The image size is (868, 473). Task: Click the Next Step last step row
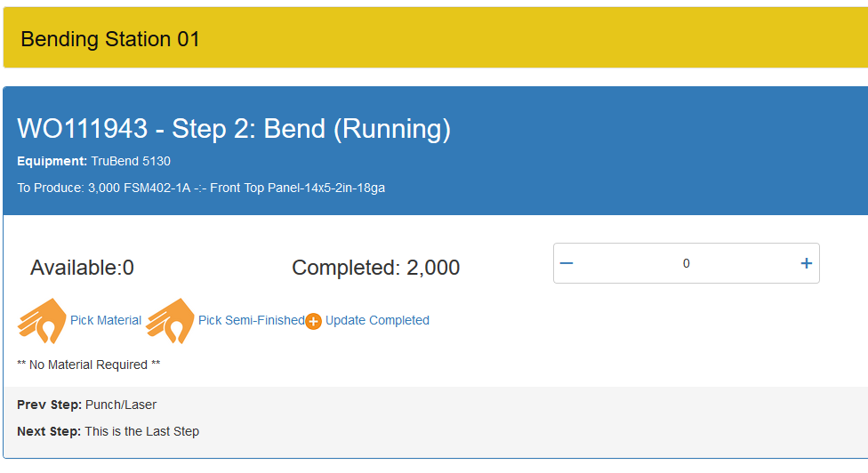108,431
